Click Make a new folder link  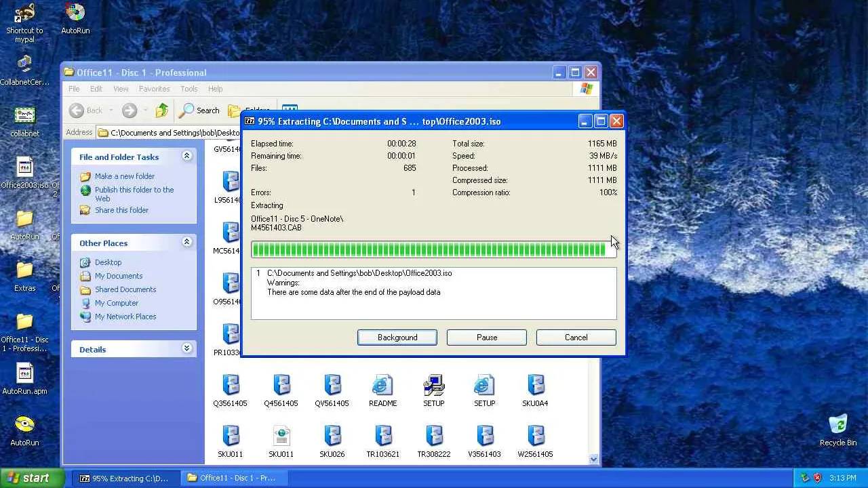pos(125,176)
